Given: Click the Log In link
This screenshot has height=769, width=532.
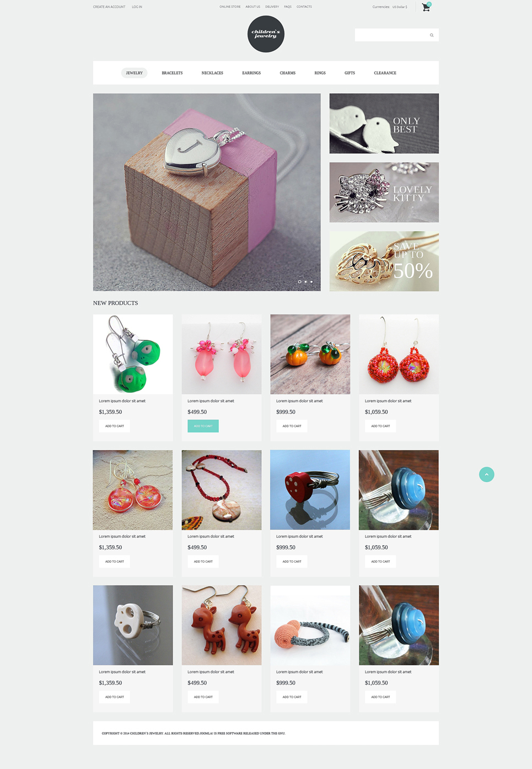Looking at the screenshot, I should coord(137,7).
